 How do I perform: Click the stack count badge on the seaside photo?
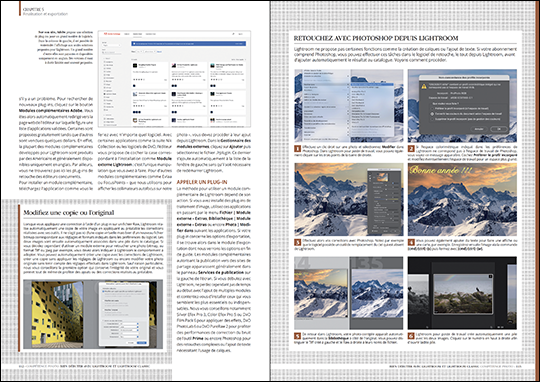(x=490, y=276)
